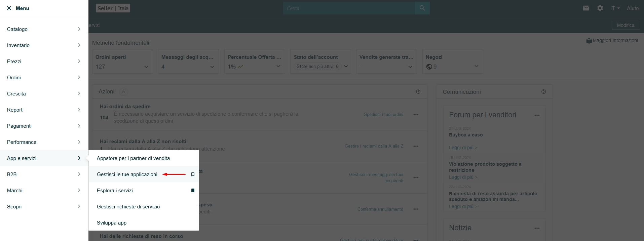Choose Sviluppa app from the submenu

(x=112, y=223)
